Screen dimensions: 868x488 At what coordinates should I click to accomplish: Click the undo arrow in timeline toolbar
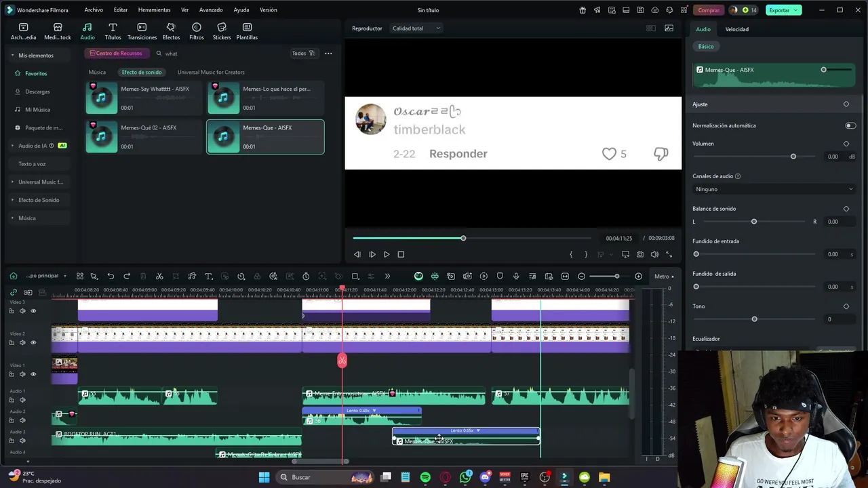point(111,277)
